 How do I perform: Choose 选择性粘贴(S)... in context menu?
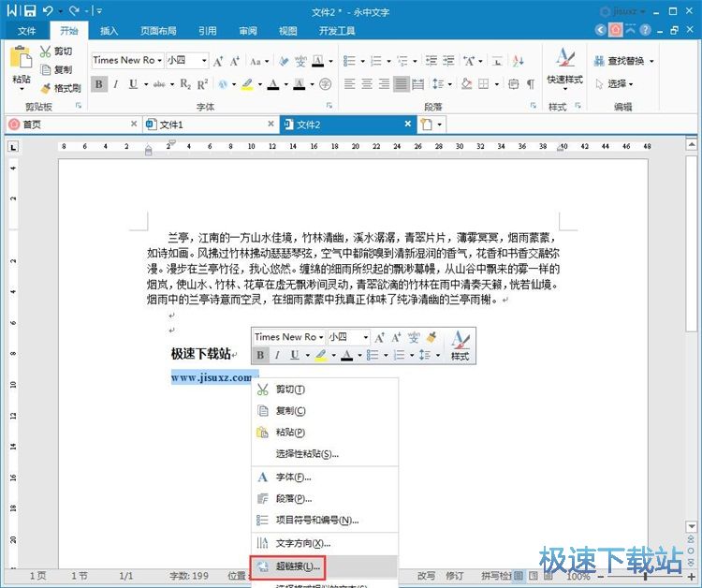325,454
